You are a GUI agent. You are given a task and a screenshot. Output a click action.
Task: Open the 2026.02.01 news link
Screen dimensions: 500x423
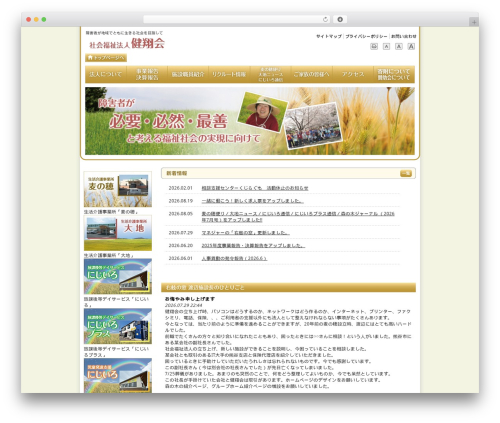click(x=255, y=188)
